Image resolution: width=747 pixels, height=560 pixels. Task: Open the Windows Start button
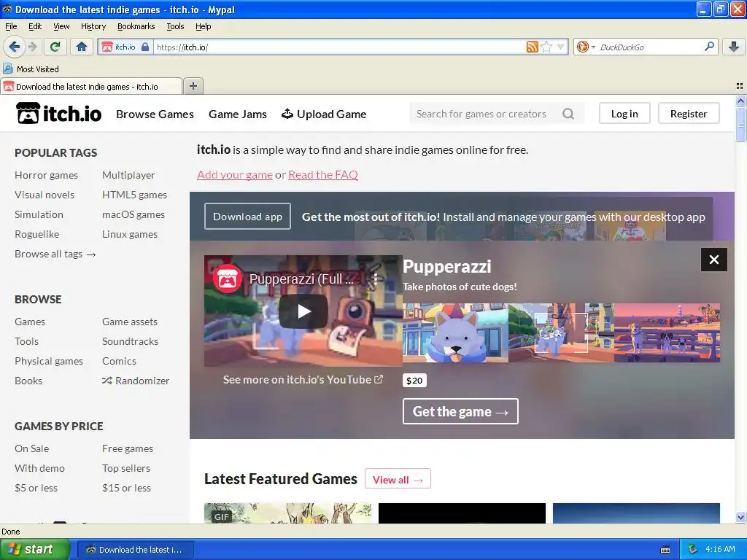35,549
